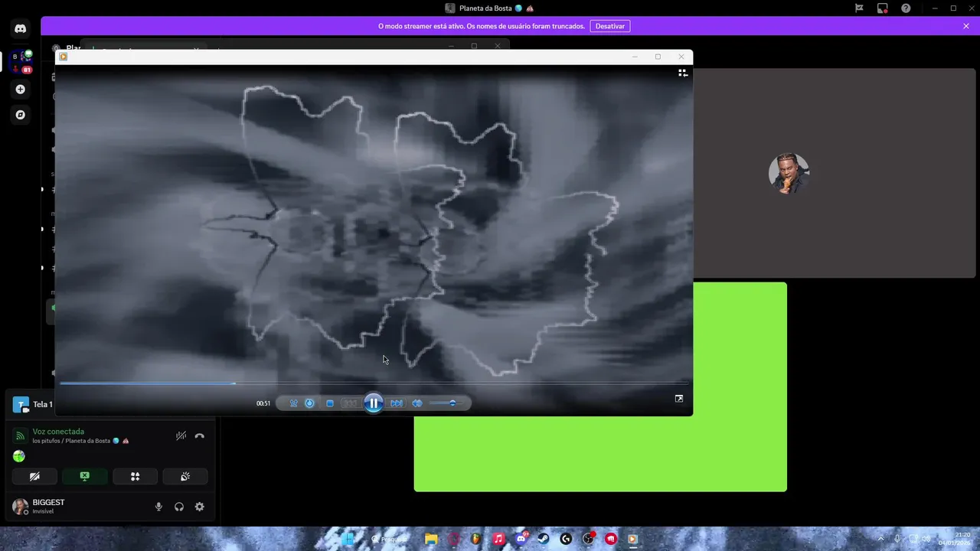Click the system tray microphone icon
Image resolution: width=980 pixels, height=551 pixels.
pyautogui.click(x=897, y=539)
